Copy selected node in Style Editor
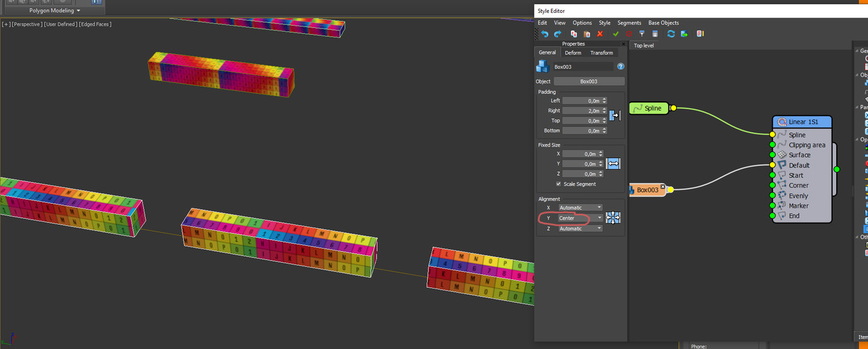 [x=574, y=34]
